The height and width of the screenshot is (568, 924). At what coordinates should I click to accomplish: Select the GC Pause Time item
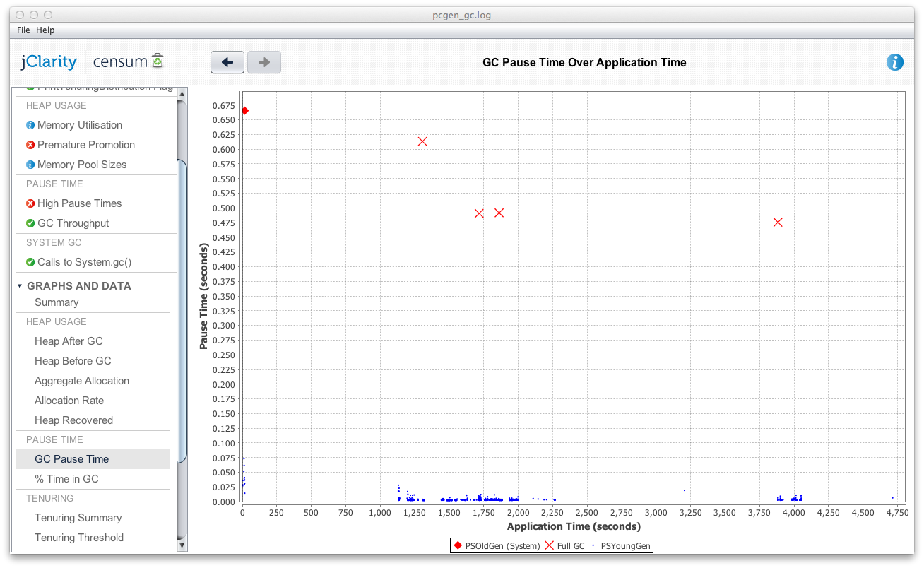(93, 459)
